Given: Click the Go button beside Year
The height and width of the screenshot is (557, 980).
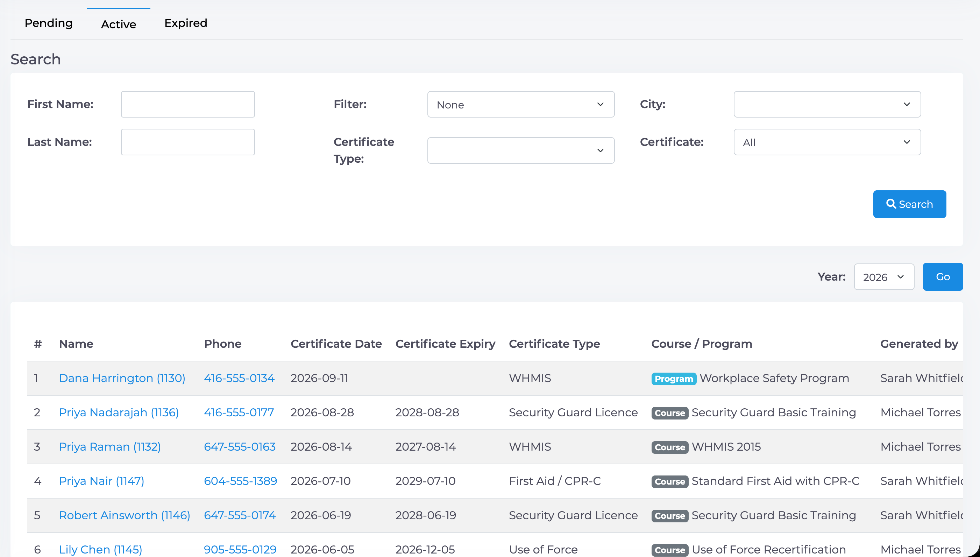Looking at the screenshot, I should click(943, 277).
